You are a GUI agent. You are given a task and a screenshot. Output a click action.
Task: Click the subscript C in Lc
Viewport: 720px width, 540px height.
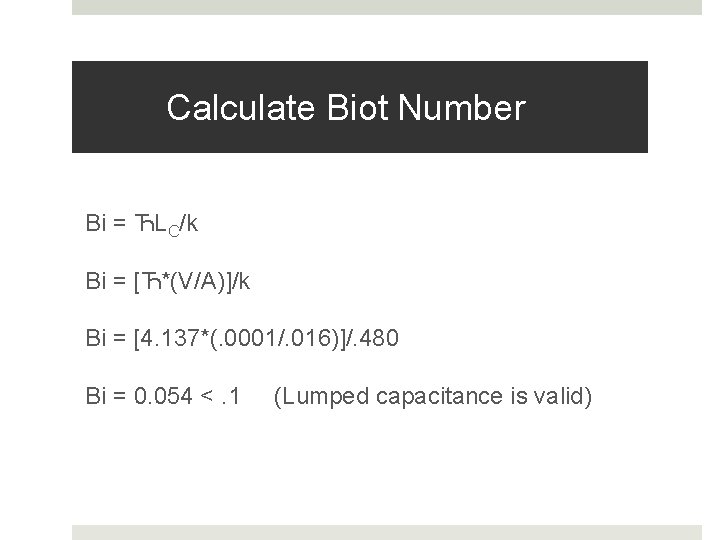(171, 228)
